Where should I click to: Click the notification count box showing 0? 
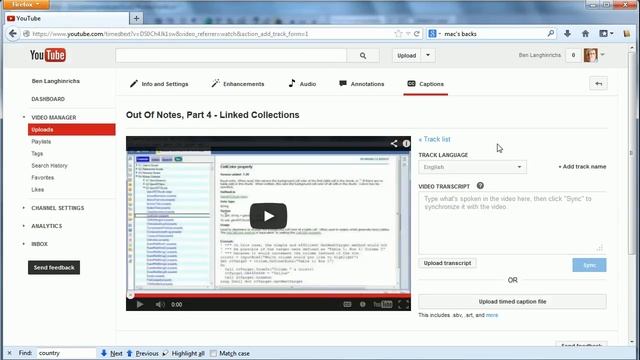pos(573,55)
